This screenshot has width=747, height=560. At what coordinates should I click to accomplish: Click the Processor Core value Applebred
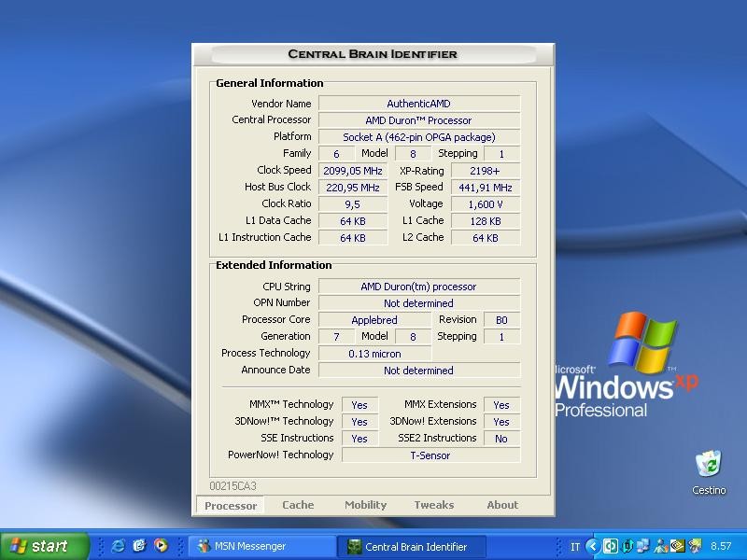coord(375,320)
